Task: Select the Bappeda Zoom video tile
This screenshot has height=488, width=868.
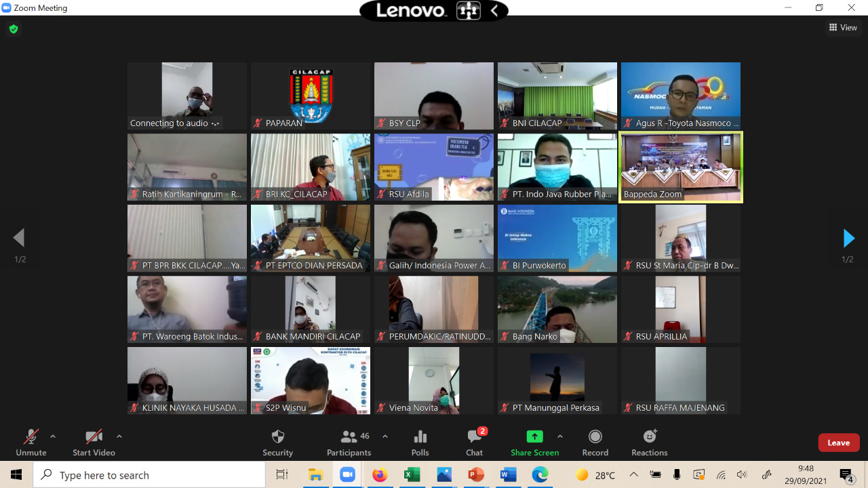Action: coord(681,167)
